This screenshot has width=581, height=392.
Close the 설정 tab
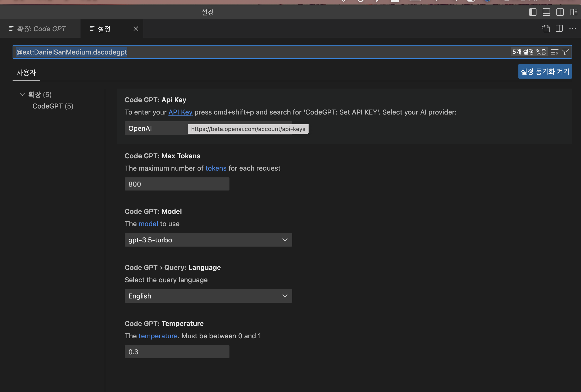(136, 29)
